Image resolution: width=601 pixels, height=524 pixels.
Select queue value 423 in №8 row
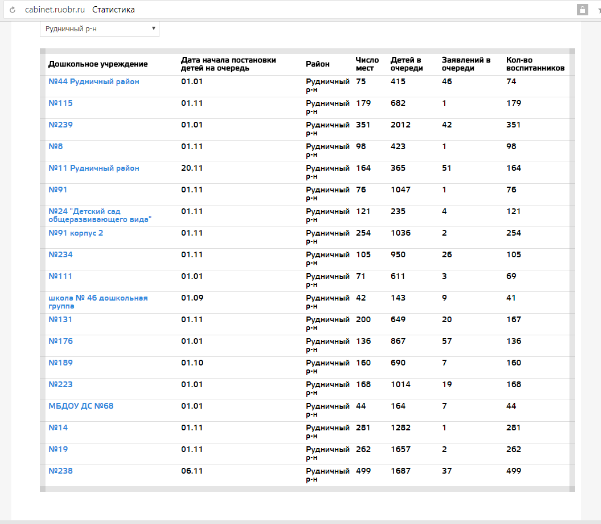[398, 146]
